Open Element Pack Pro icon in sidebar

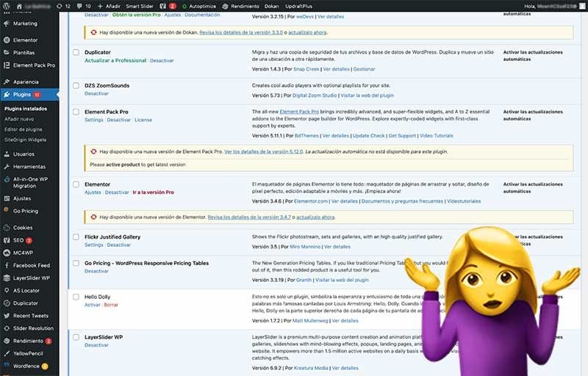[x=7, y=65]
